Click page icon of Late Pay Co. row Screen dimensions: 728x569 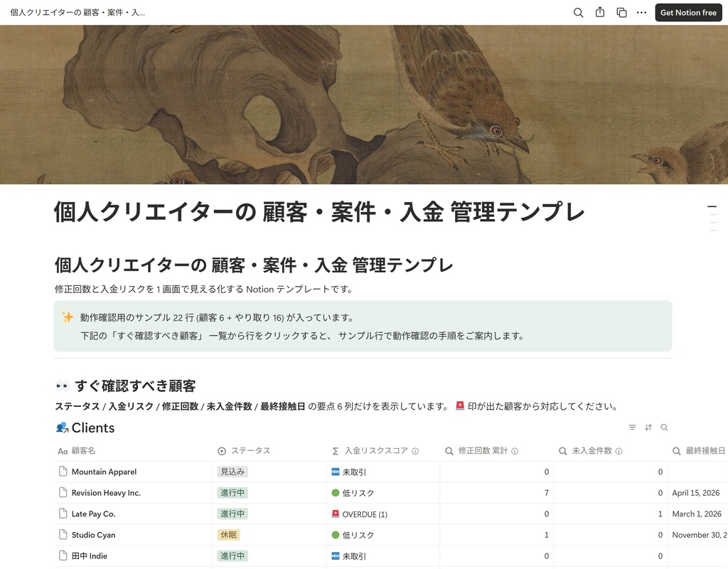(x=63, y=514)
